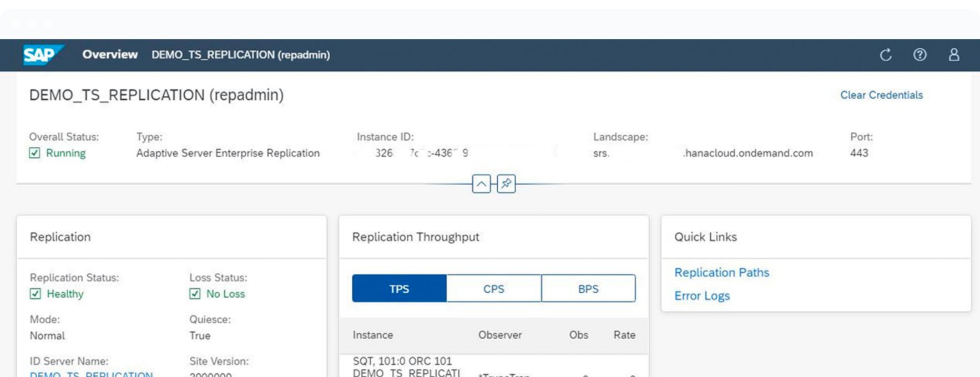Image resolution: width=980 pixels, height=377 pixels.
Task: Click the Instance column header
Action: click(372, 335)
